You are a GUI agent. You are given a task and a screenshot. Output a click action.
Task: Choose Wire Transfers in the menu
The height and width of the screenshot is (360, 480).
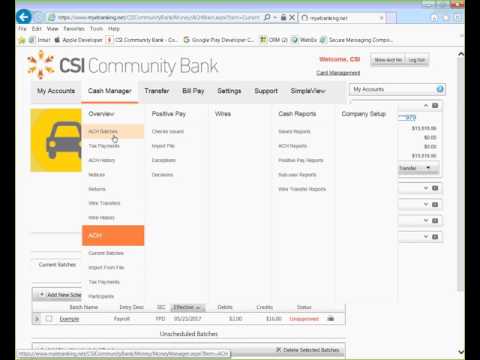(104, 203)
